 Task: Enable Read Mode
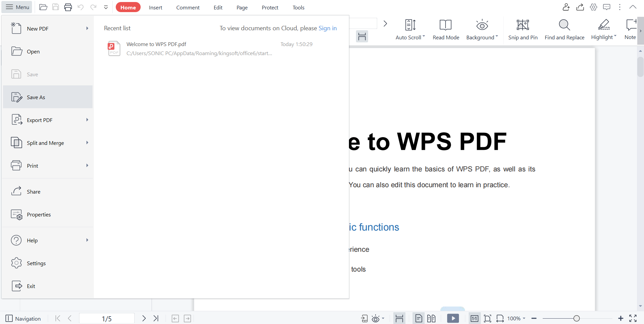point(446,29)
